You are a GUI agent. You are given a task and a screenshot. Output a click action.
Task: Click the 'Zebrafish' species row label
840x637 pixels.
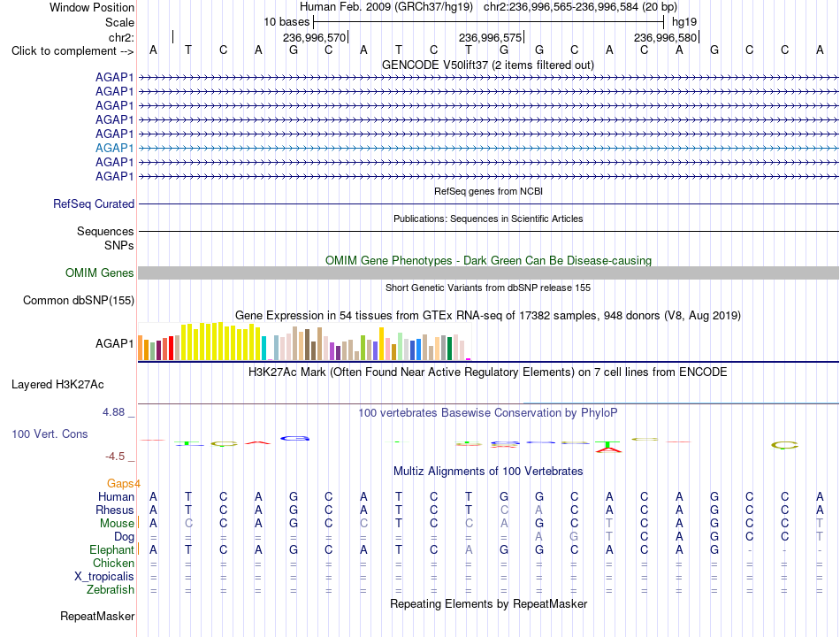pyautogui.click(x=110, y=590)
